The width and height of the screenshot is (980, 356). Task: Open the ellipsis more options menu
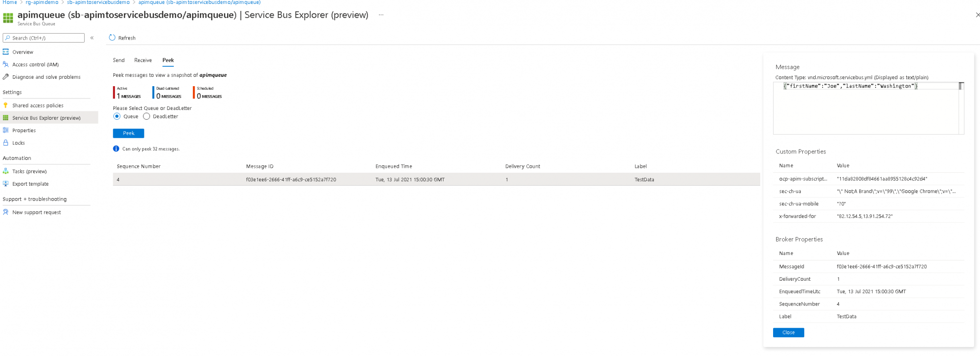(381, 15)
